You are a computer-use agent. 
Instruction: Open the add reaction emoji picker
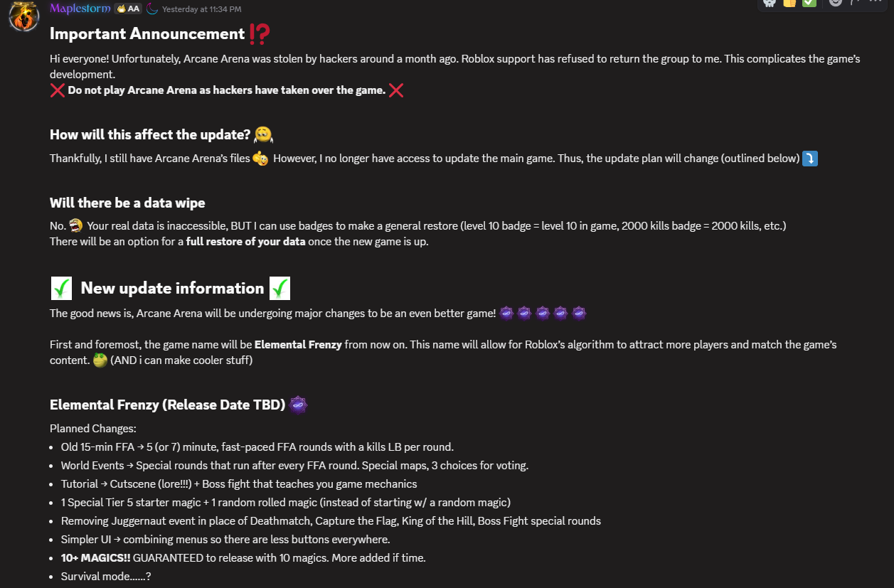[836, 2]
